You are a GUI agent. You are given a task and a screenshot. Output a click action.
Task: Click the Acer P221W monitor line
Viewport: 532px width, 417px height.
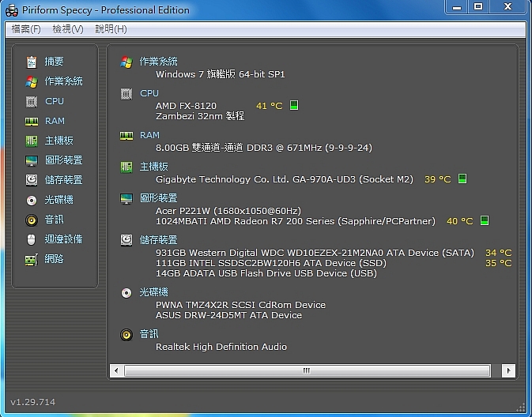coord(228,211)
